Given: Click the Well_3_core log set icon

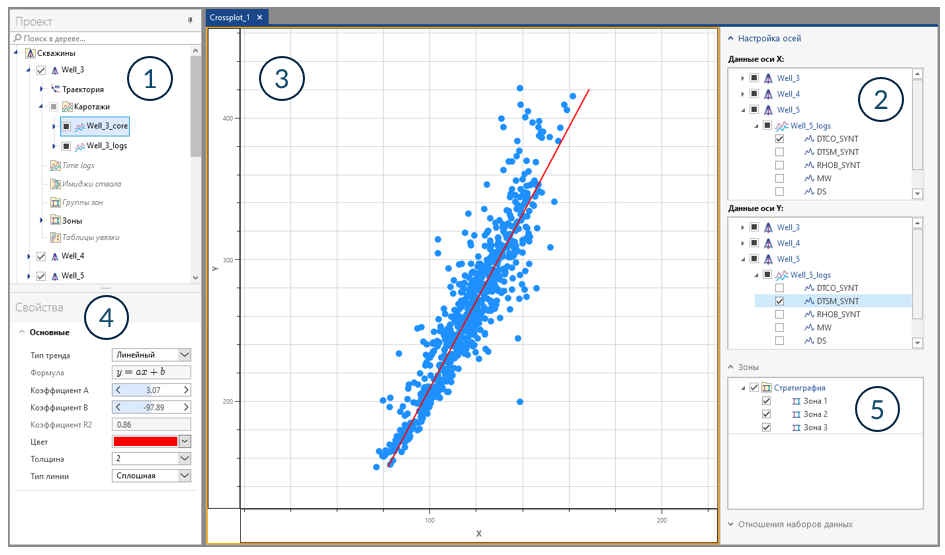Looking at the screenshot, I should tap(80, 127).
